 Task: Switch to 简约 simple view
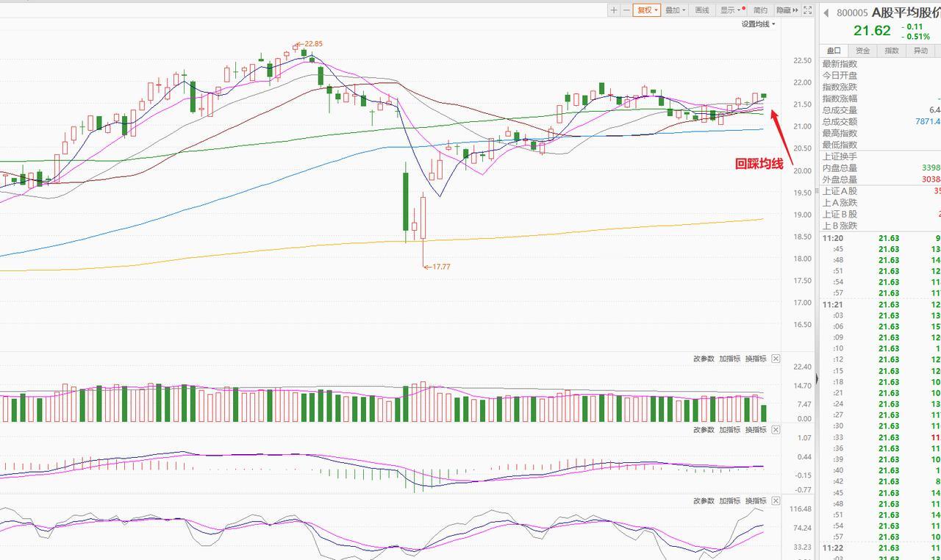point(760,10)
